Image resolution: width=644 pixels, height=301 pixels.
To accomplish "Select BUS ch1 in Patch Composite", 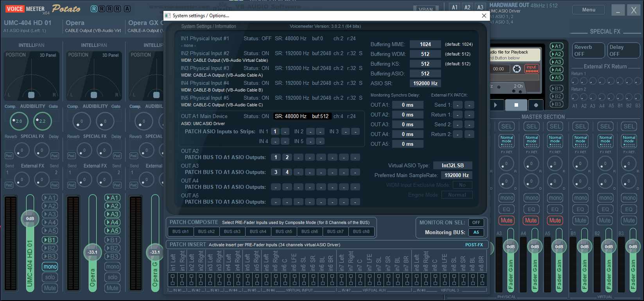I will [x=180, y=231].
